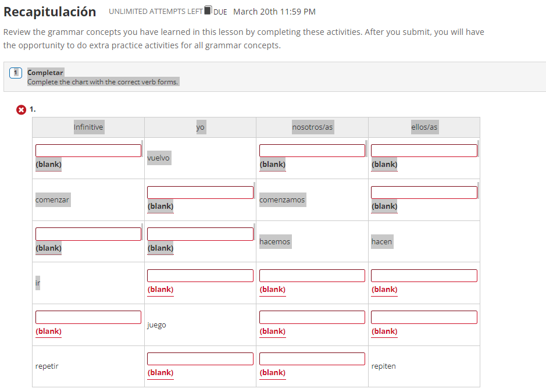
Task: Click ellos/as input in juego row
Action: point(424,317)
